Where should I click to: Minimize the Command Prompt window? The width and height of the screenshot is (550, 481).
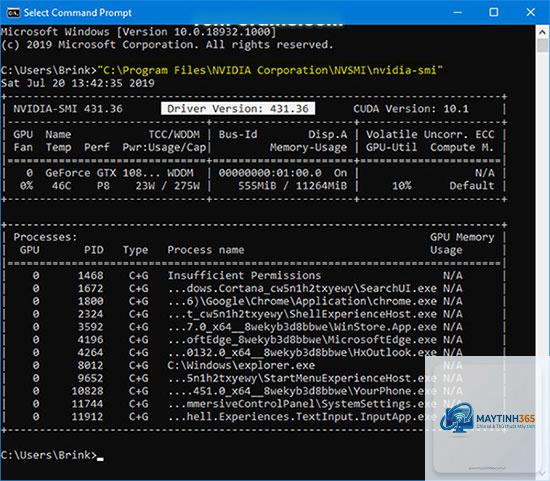coord(457,13)
